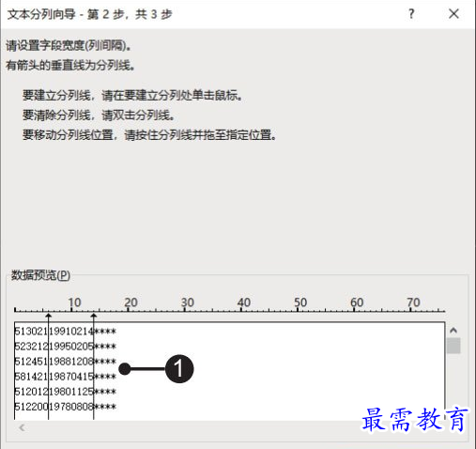
Task: Close the text-to-columns wizard dialog
Action: [x=453, y=14]
